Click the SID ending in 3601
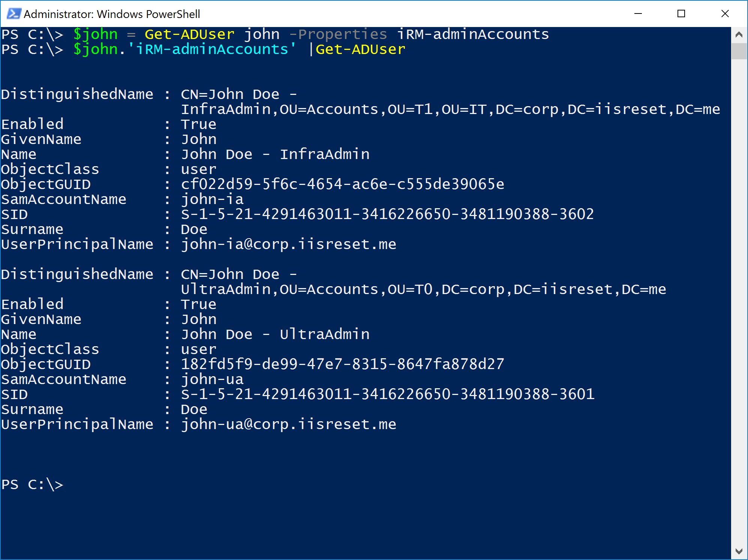This screenshot has width=748, height=560. click(387, 394)
